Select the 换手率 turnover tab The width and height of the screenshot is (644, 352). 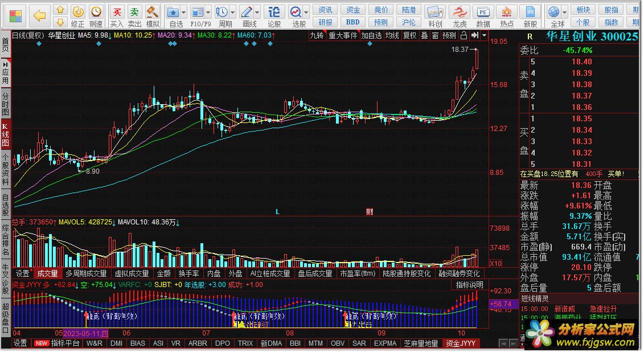(x=189, y=273)
